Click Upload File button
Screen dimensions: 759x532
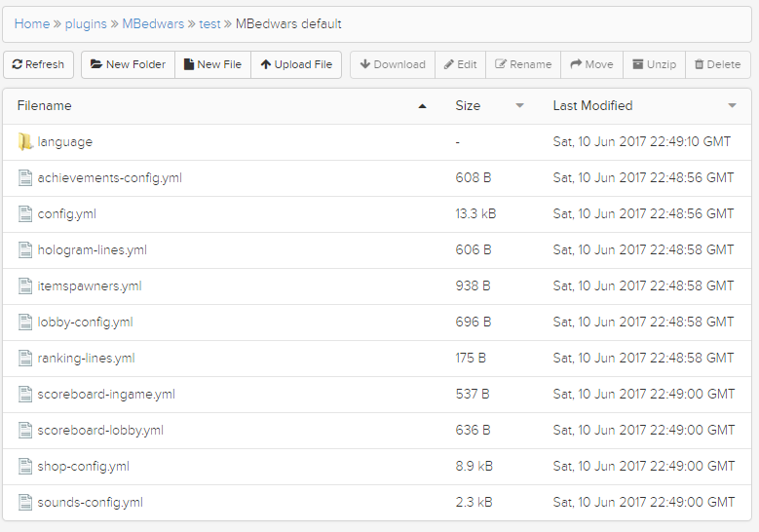point(296,64)
